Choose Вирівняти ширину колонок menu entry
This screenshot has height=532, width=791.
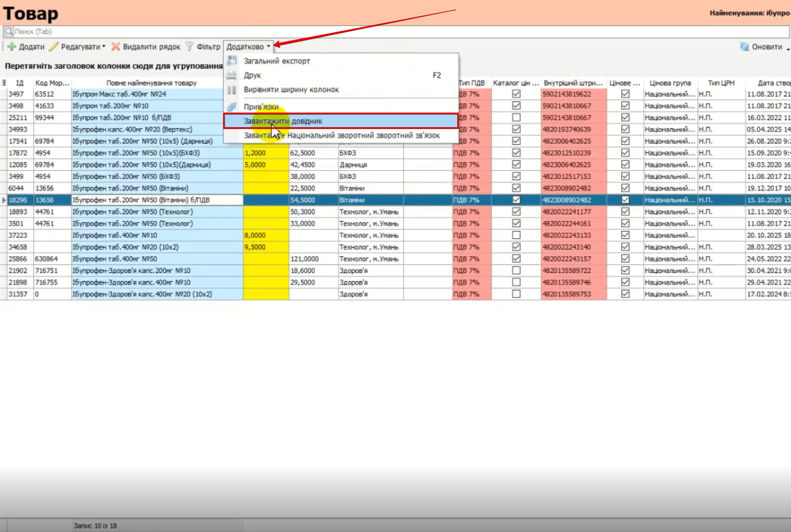pyautogui.click(x=291, y=90)
